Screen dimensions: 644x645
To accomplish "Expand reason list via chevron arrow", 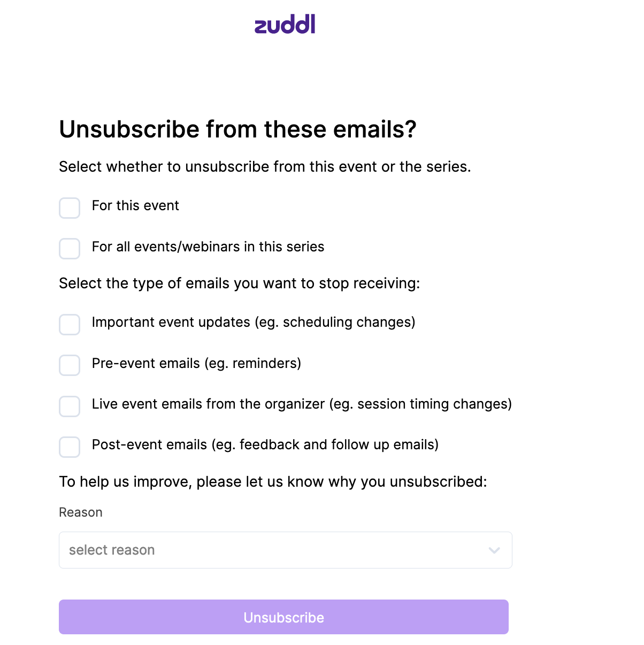I will pos(494,550).
